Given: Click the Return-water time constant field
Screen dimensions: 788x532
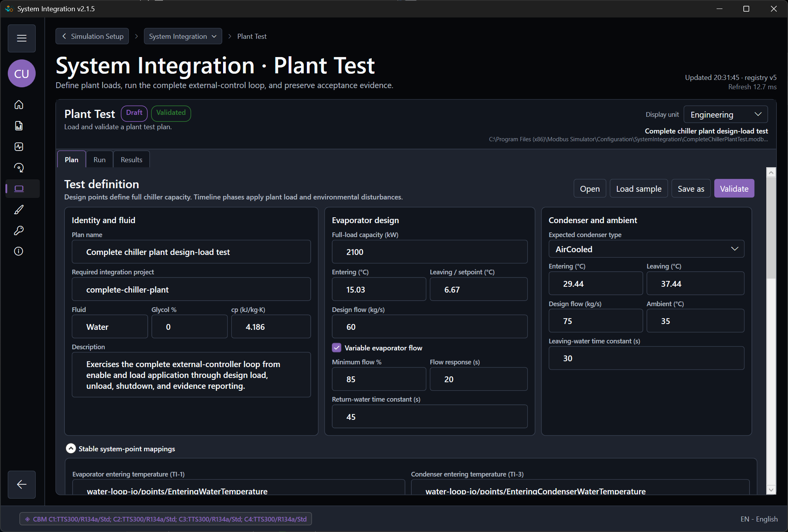Looking at the screenshot, I should tap(430, 417).
